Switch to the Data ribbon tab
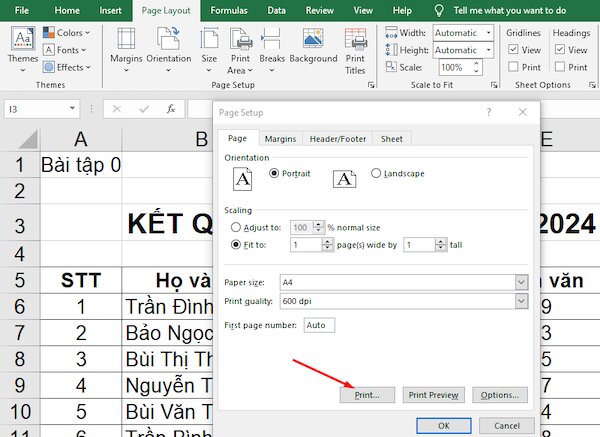Image resolution: width=600 pixels, height=437 pixels. click(x=276, y=10)
